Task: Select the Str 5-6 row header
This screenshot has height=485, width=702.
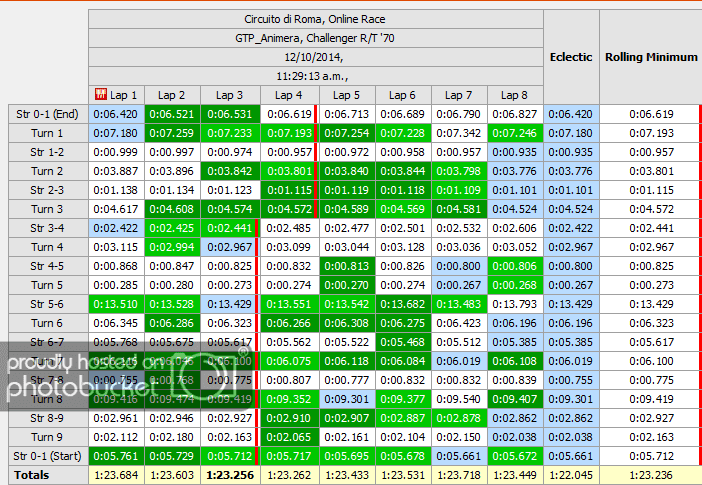Action: coord(48,304)
